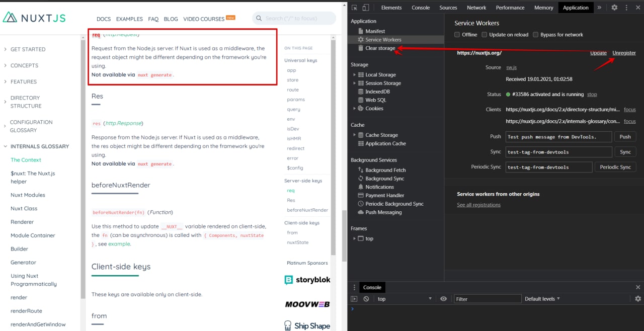Open console settings gear

tap(638, 299)
